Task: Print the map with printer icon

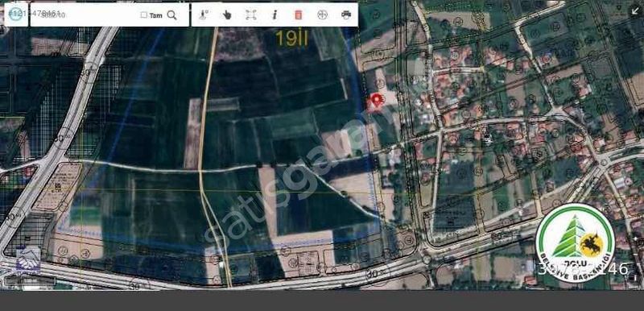Action: [x=346, y=15]
